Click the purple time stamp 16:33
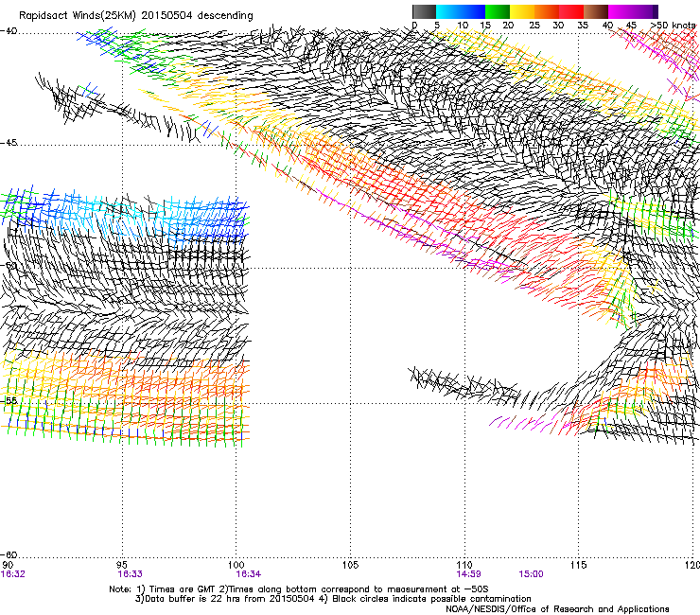 (130, 574)
